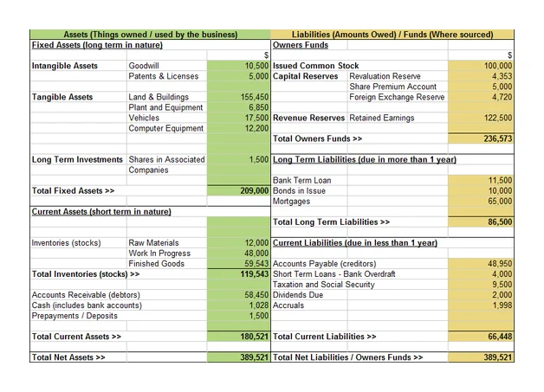Click the Shares in Associated cell
The image size is (544, 392).
coord(166,159)
